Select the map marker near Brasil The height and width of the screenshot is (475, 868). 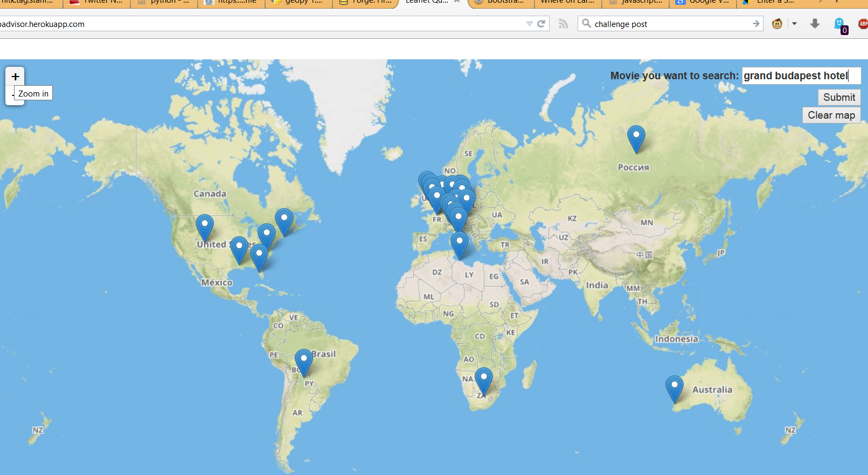pos(304,363)
